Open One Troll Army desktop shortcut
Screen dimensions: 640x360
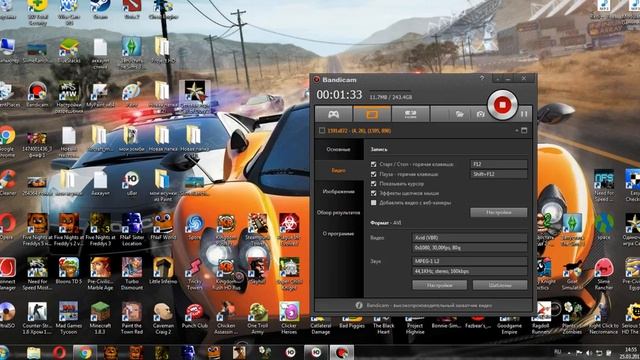[258, 318]
